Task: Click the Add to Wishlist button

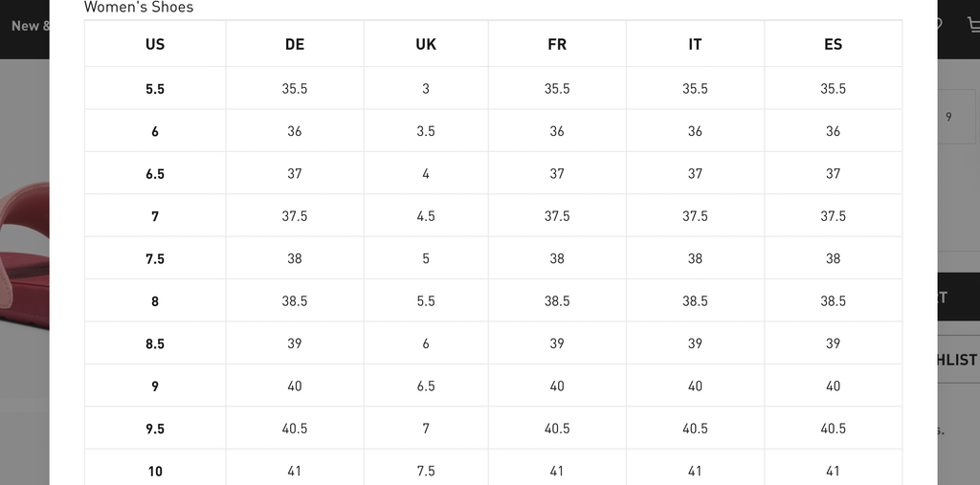Action: pos(957,360)
